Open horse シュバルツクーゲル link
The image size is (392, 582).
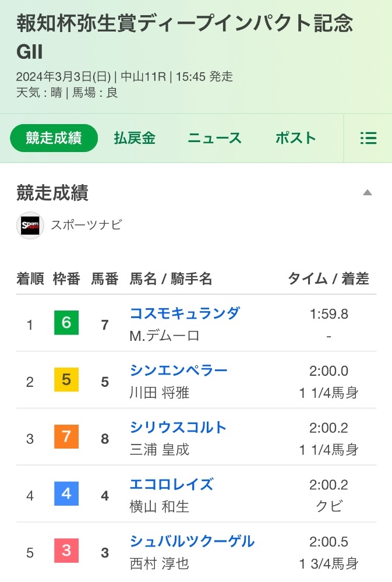click(192, 541)
